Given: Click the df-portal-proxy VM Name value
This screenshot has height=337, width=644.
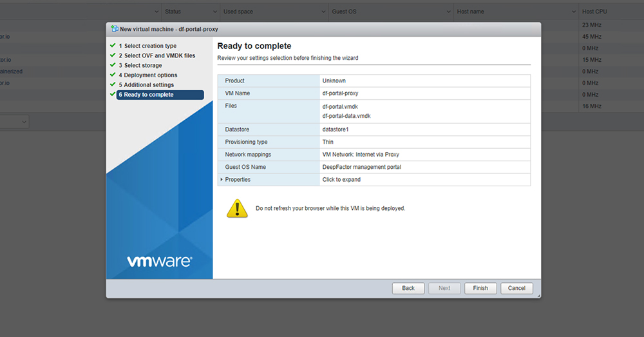Looking at the screenshot, I should 340,93.
